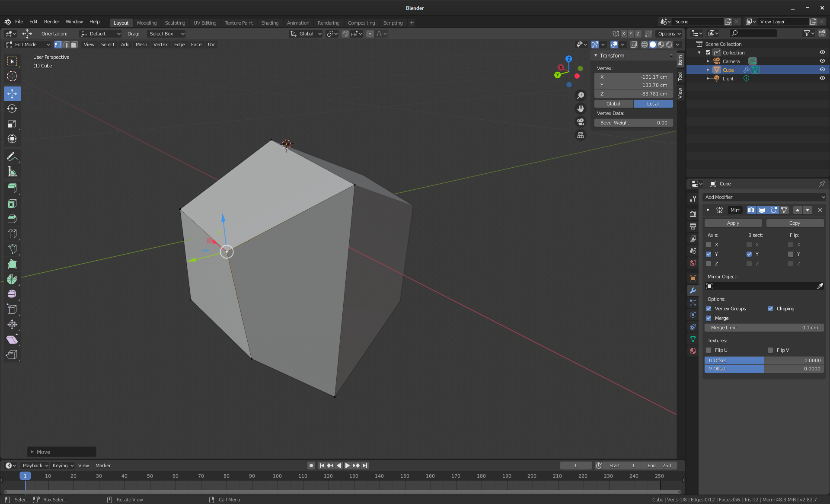Switch to the Sculpting workspace tab
The height and width of the screenshot is (504, 830).
point(175,23)
